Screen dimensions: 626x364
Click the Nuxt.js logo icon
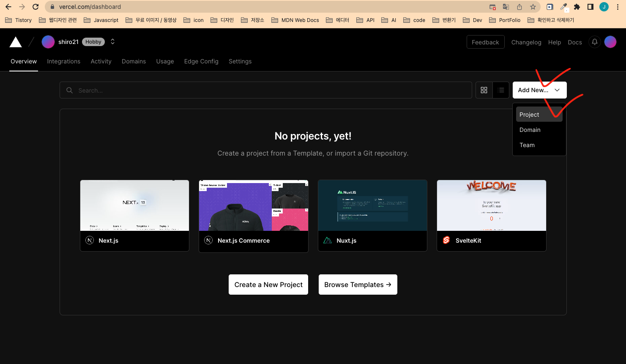[x=328, y=240]
